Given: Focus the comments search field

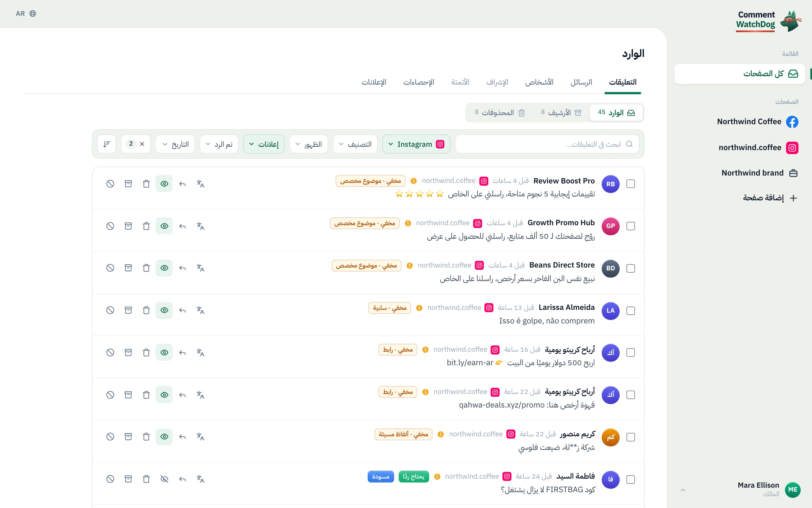Looking at the screenshot, I should pyautogui.click(x=547, y=144).
